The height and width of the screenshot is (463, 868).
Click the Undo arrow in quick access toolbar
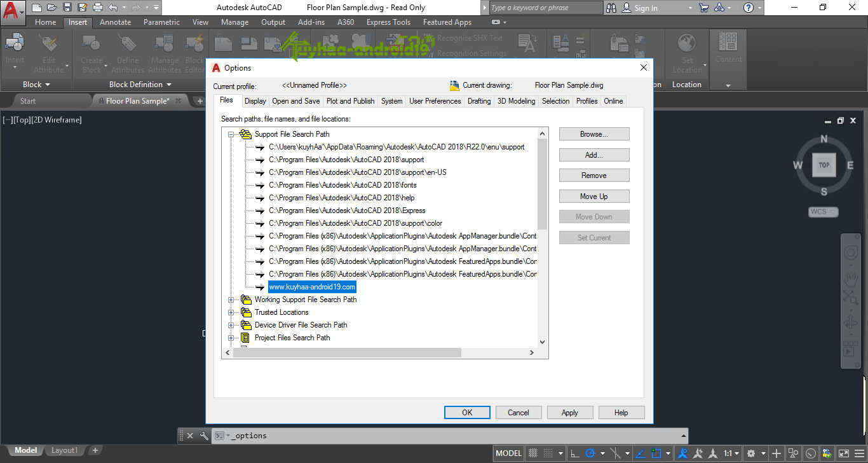click(114, 8)
